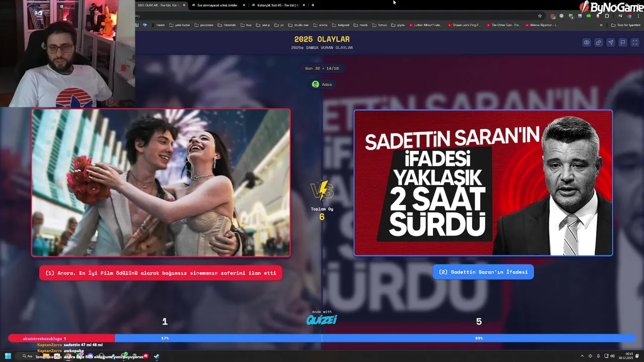Click the red 17% vote bar segment
644x362 pixels.
click(61, 338)
